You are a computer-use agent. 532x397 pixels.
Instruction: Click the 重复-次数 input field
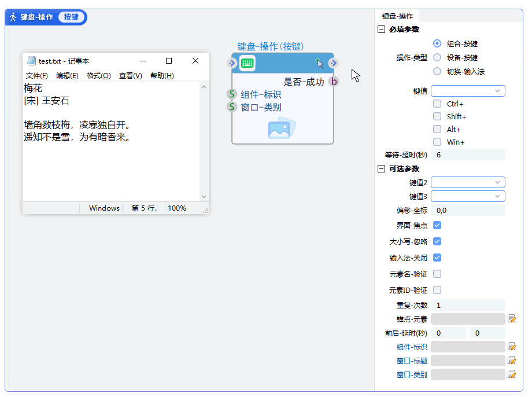[x=468, y=305]
